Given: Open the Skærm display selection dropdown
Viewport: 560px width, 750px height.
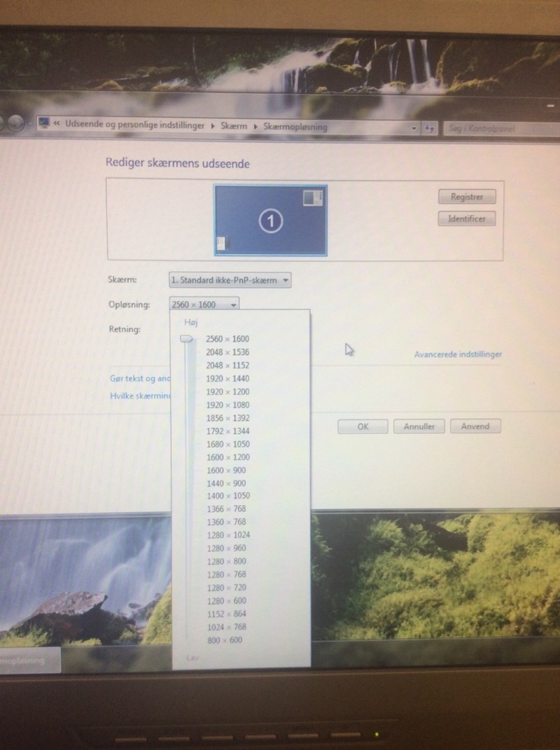Looking at the screenshot, I should point(230,280).
